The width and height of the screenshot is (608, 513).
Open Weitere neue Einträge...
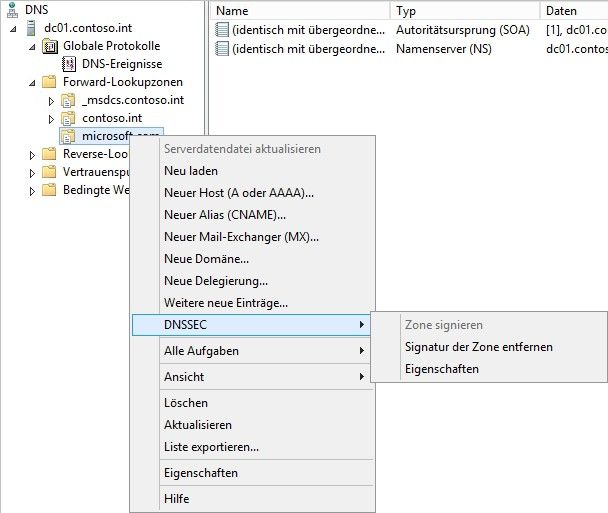[252, 303]
